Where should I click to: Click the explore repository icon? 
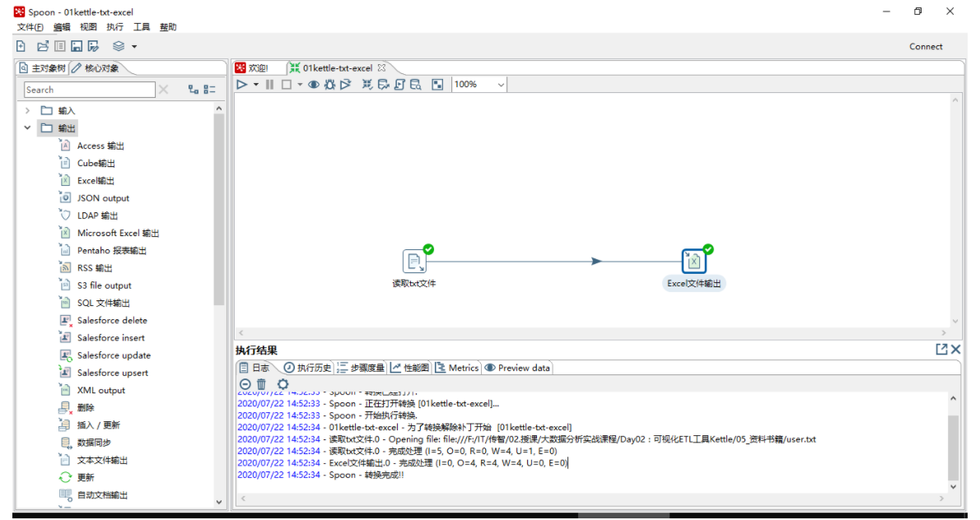(60, 46)
